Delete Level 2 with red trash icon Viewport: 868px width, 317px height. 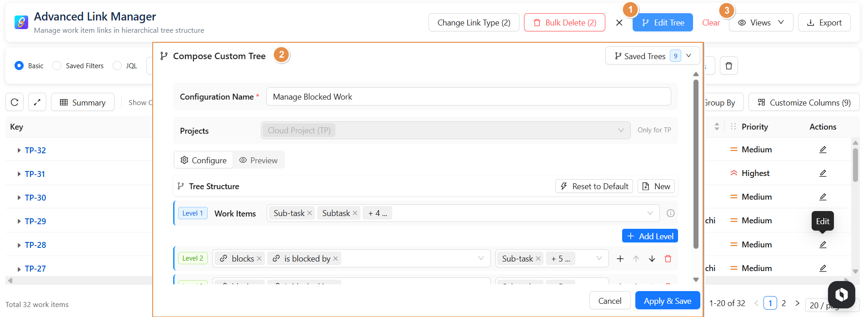668,259
